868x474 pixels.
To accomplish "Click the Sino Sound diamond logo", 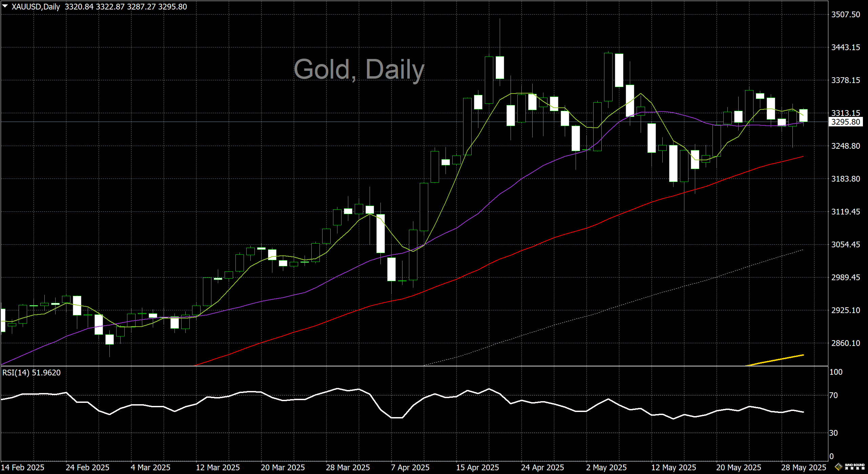I will pos(838,467).
